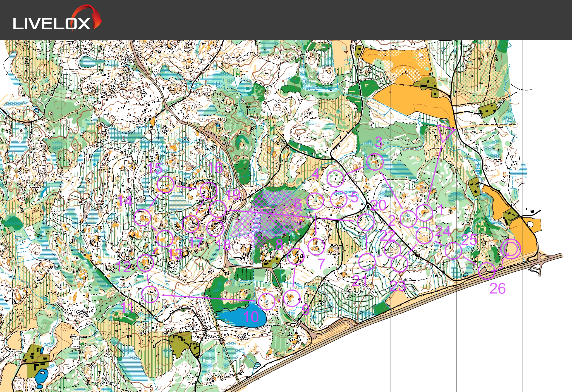Click control circle 1 on the course
Viewport: 572px width, 392px height.
pos(424,213)
